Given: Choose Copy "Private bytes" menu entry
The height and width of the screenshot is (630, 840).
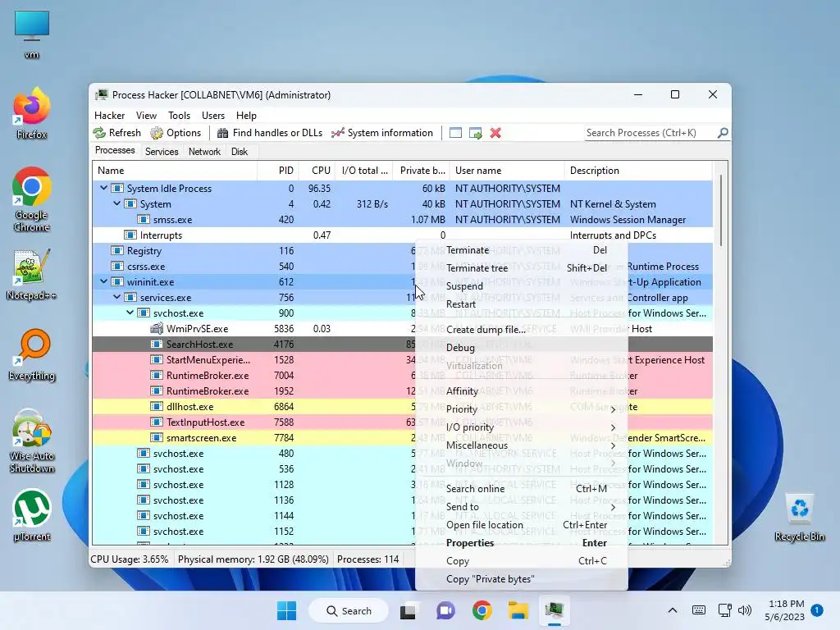Looking at the screenshot, I should coord(522,579).
